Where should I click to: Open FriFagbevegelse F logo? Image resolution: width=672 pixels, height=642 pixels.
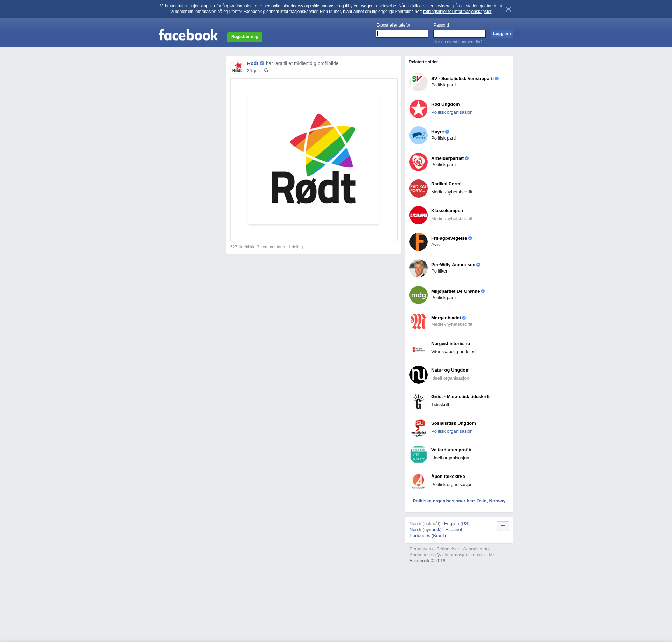(419, 242)
